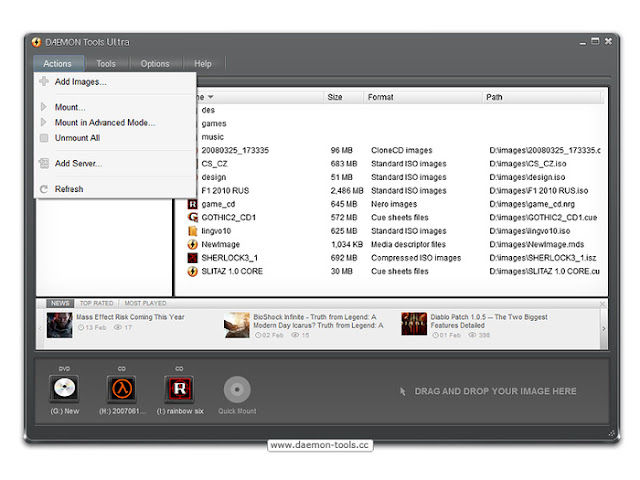The width and height of the screenshot is (640, 480).
Task: Switch to the TOP RATED tab
Action: click(x=96, y=303)
